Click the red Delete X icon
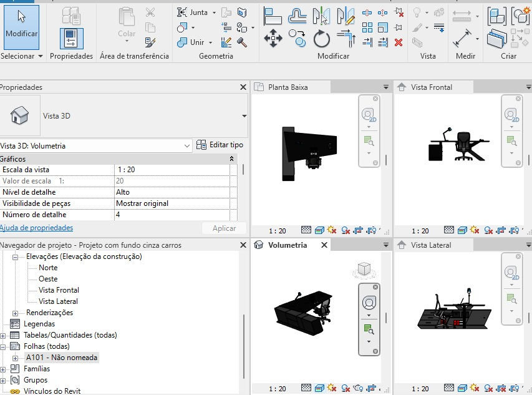Image resolution: width=532 pixels, height=395 pixels. coord(399,42)
